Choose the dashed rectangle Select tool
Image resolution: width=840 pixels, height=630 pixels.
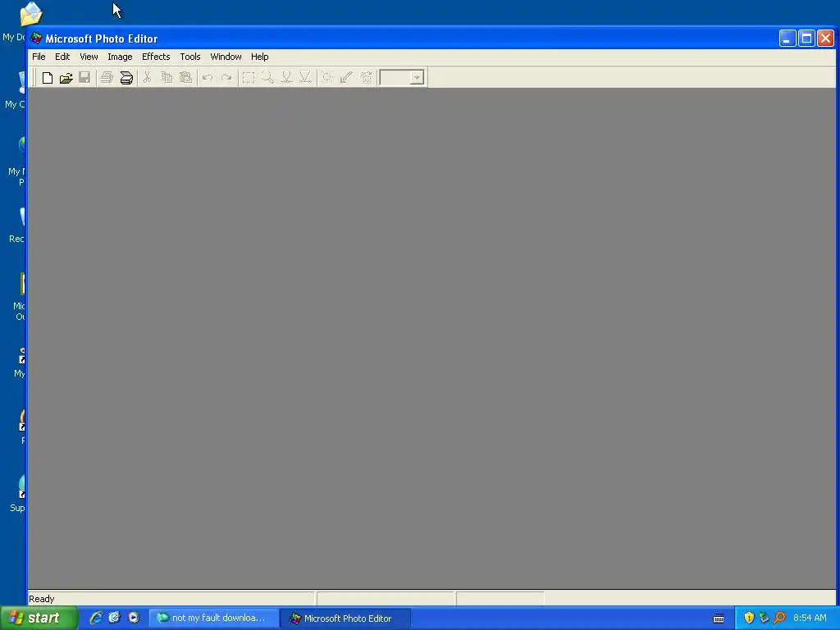click(x=248, y=78)
